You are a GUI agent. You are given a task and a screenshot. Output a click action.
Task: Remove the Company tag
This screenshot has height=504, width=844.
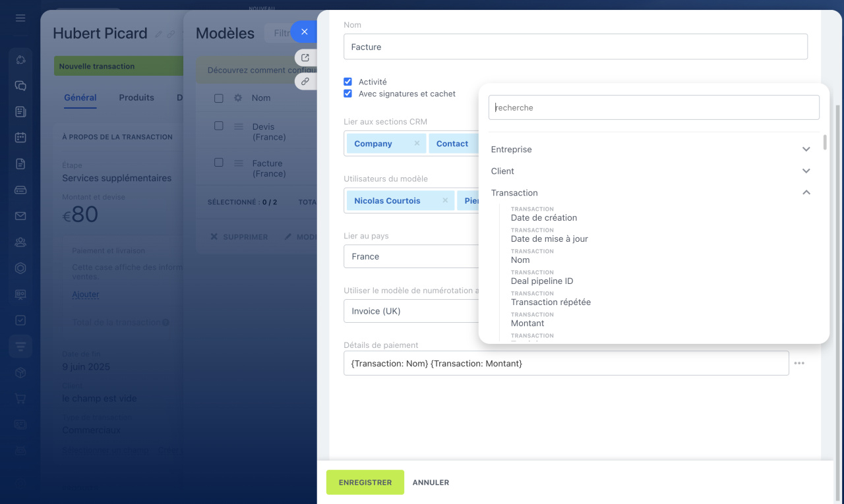point(417,144)
